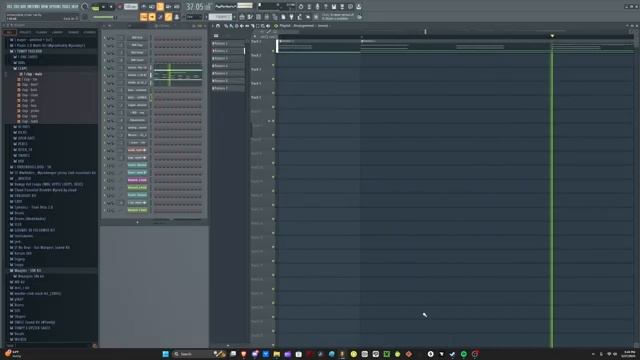Collapse the CLAPS folder

point(21,68)
